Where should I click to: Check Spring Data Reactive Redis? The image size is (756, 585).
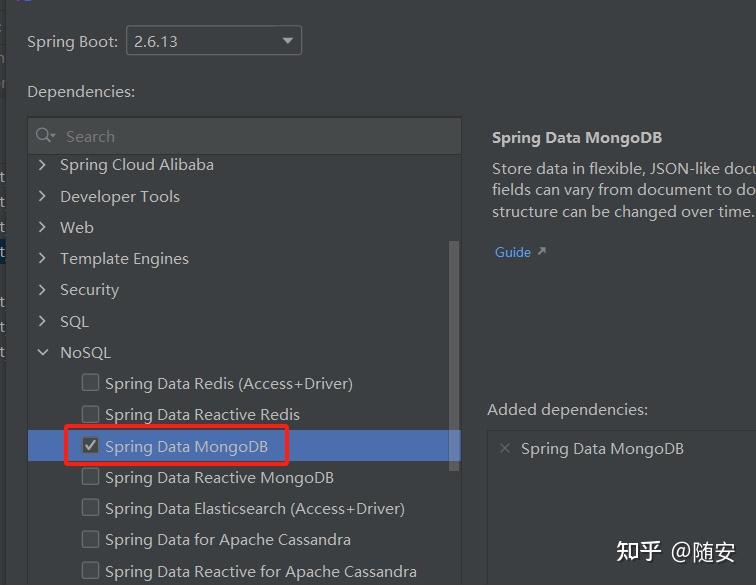[90, 414]
